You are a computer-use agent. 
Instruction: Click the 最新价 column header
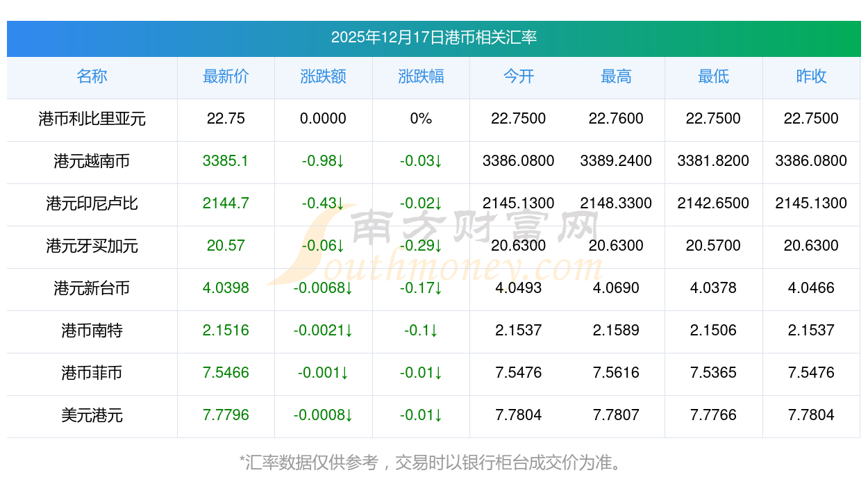click(x=226, y=76)
